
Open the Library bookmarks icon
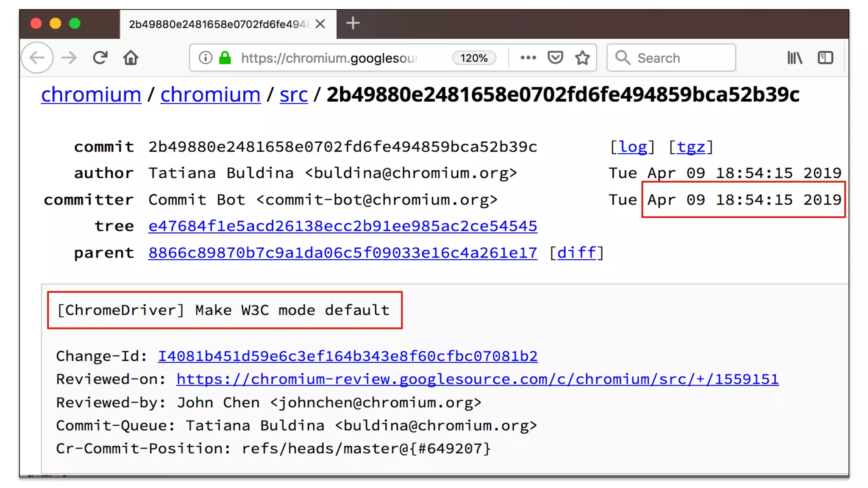[x=795, y=58]
